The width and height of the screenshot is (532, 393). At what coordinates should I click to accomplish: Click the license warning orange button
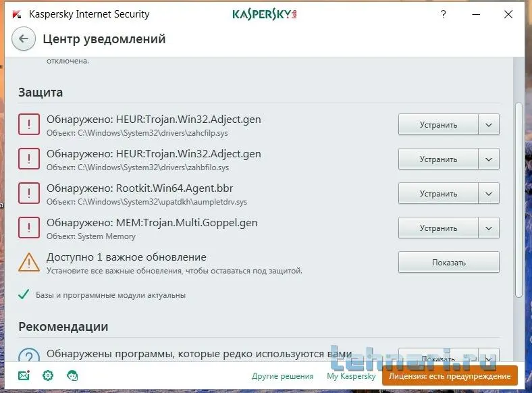click(x=450, y=375)
